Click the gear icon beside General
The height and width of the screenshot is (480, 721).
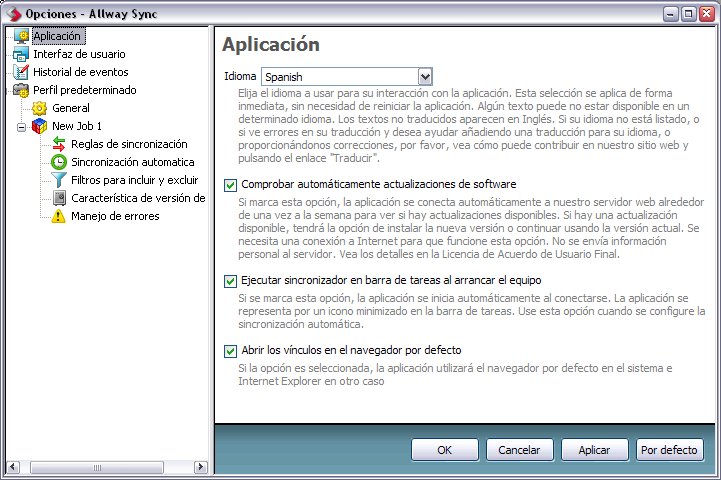point(40,108)
